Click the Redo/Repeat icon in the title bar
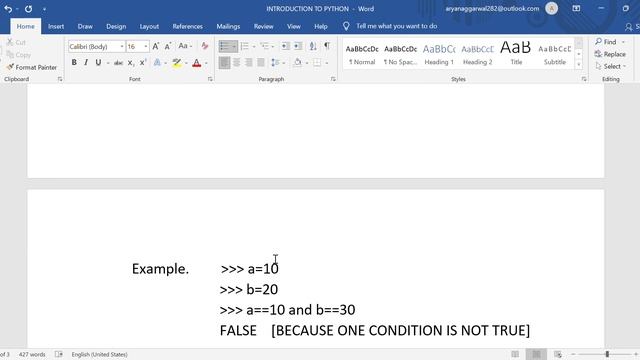The width and height of the screenshot is (640, 360). pos(28,9)
